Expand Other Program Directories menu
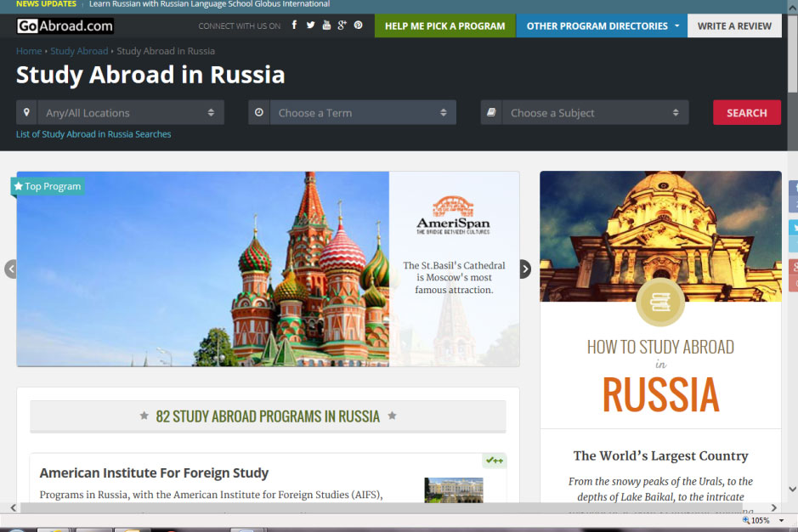Viewport: 798px width, 532px height. pos(602,26)
